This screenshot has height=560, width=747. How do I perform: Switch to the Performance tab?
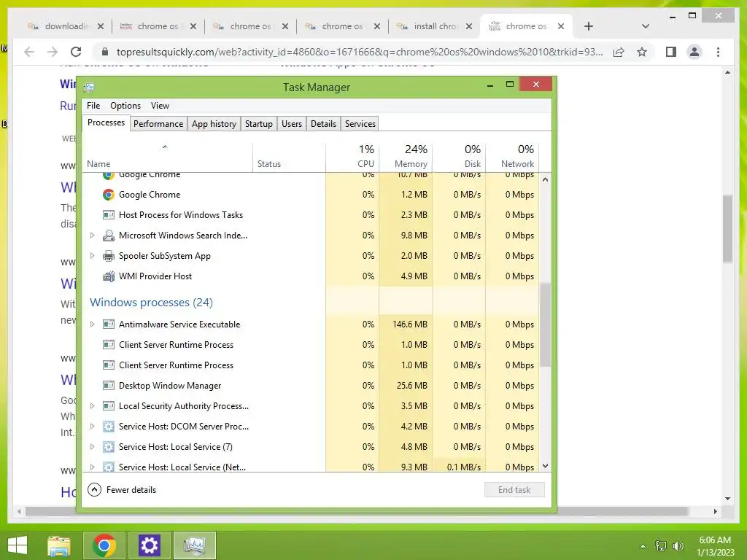click(x=158, y=124)
